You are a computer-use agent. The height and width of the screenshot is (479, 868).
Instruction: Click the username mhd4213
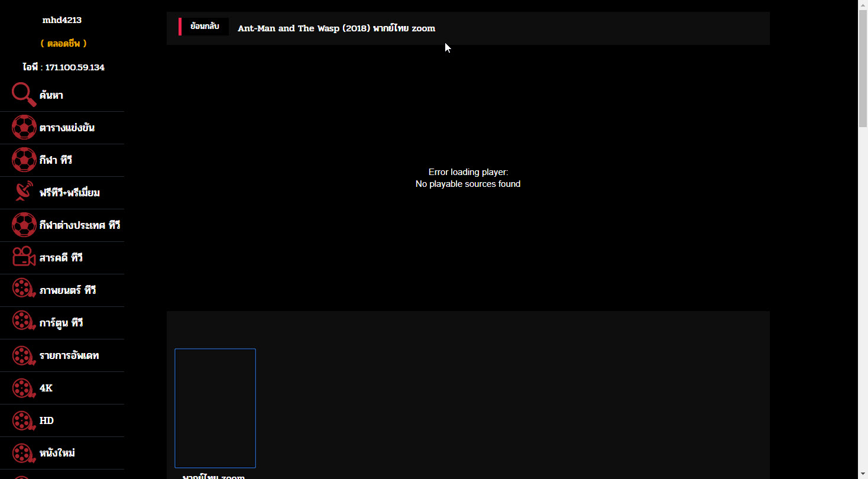62,20
